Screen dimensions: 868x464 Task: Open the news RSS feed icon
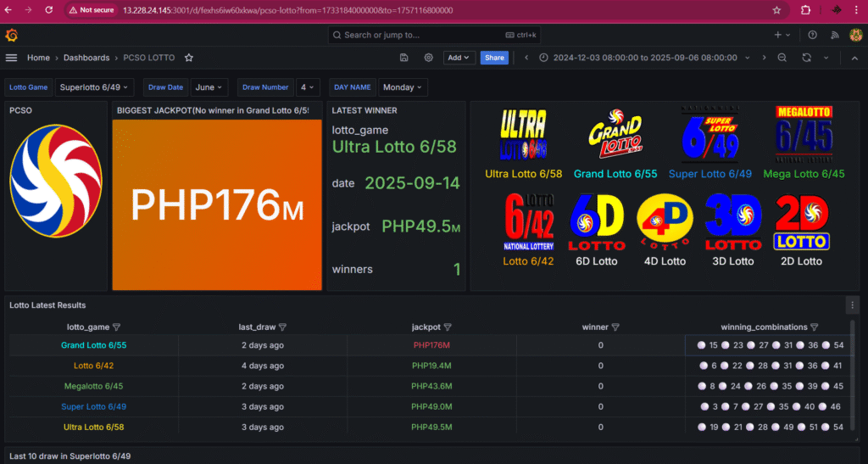click(834, 35)
